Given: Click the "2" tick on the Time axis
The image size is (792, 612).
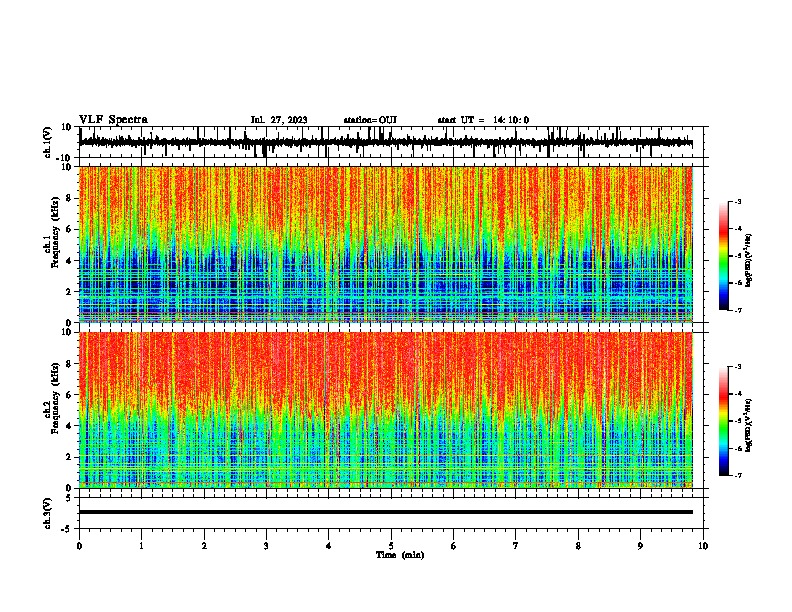Looking at the screenshot, I should point(204,546).
